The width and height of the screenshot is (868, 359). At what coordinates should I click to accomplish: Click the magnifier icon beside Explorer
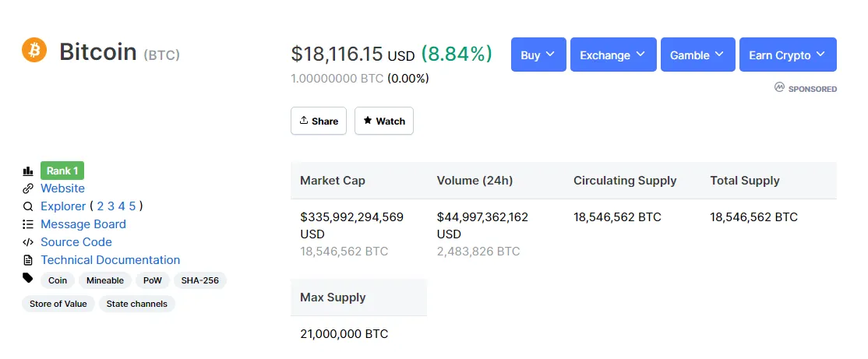click(28, 206)
